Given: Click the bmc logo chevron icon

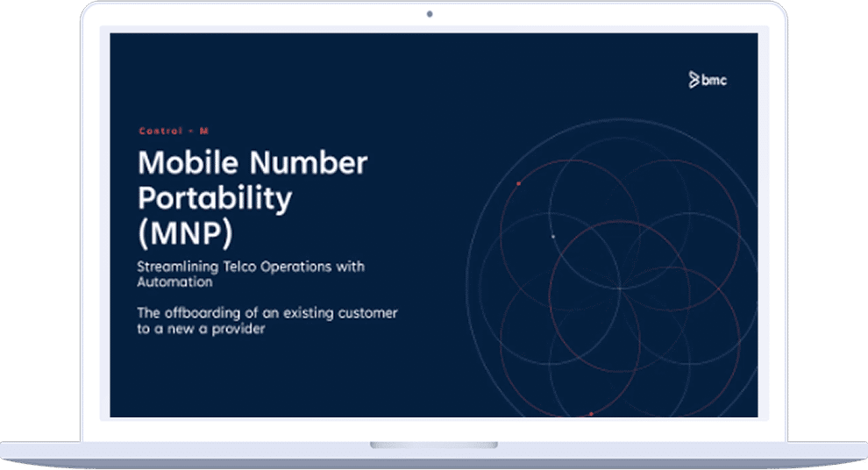Looking at the screenshot, I should point(694,80).
